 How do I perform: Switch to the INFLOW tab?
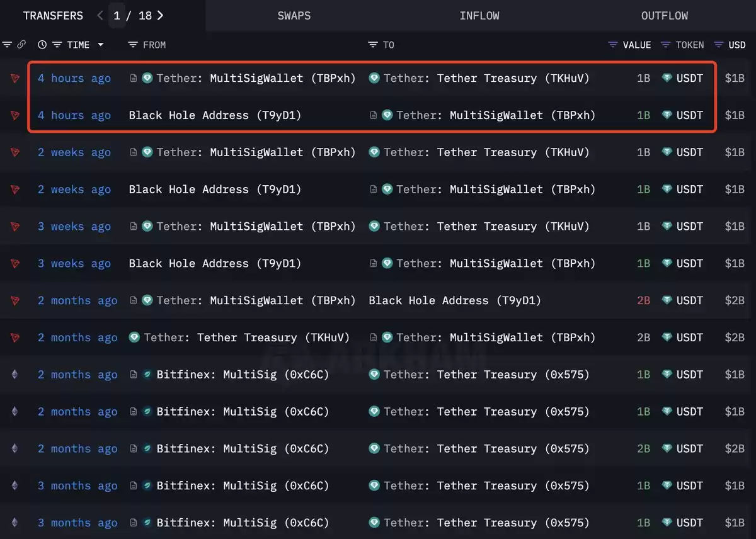tap(479, 16)
